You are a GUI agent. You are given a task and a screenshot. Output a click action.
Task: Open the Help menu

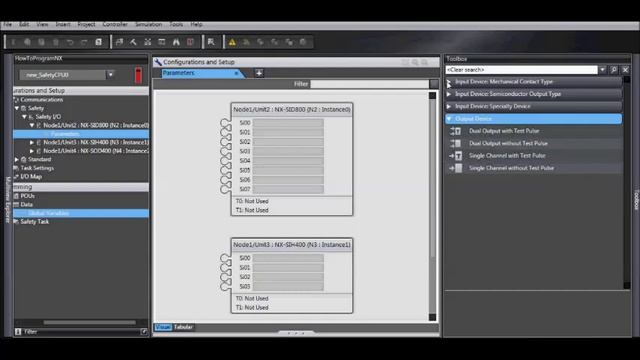tap(196, 24)
